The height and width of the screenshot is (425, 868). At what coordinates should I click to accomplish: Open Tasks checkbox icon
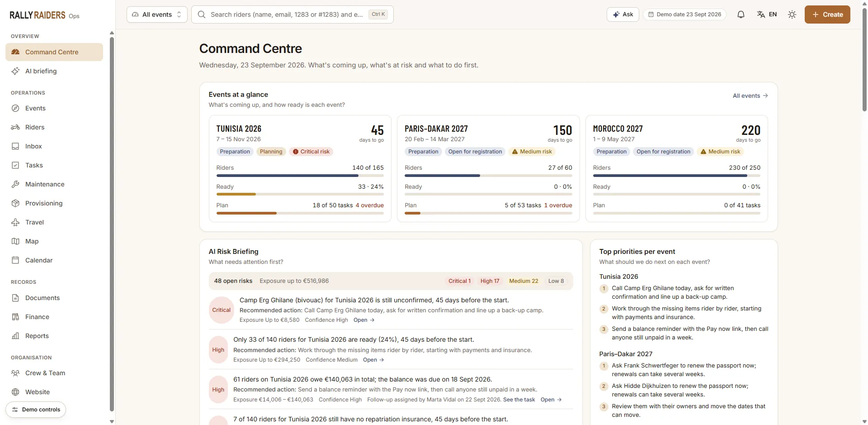(15, 165)
